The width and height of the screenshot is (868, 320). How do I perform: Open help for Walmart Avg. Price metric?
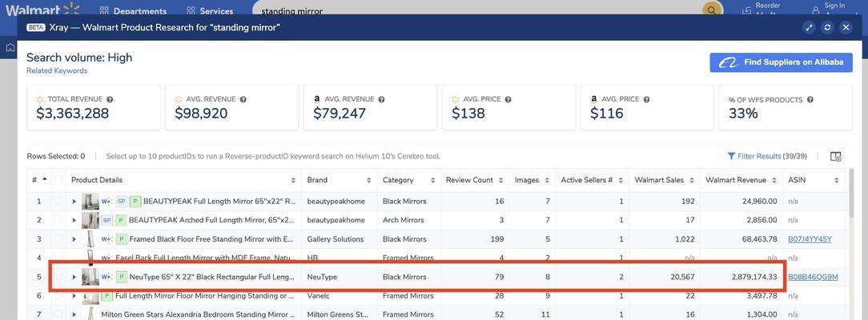coord(508,99)
